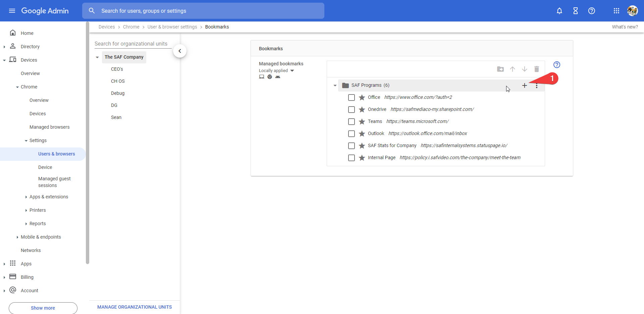Click the add folder icon
Screen dimensions: 644x314
pos(500,69)
